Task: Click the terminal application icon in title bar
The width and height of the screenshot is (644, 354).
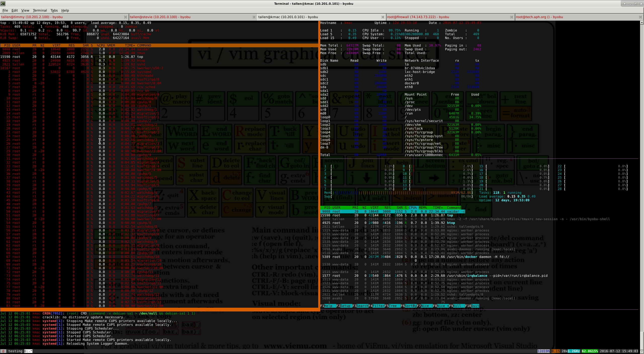Action: (x=3, y=4)
